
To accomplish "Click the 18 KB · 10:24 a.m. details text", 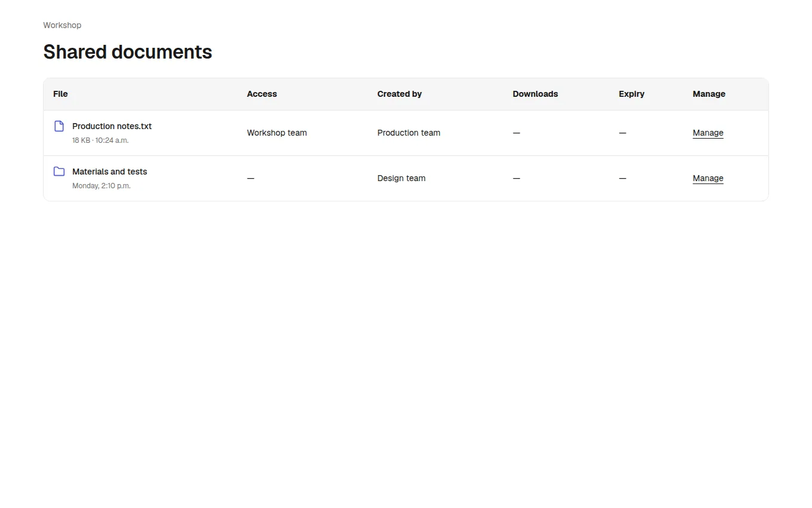I will [100, 140].
